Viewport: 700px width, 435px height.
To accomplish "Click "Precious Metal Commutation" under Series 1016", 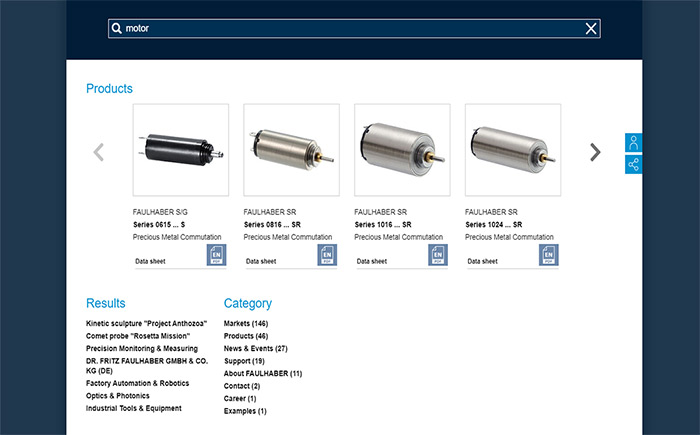I will click(x=399, y=237).
